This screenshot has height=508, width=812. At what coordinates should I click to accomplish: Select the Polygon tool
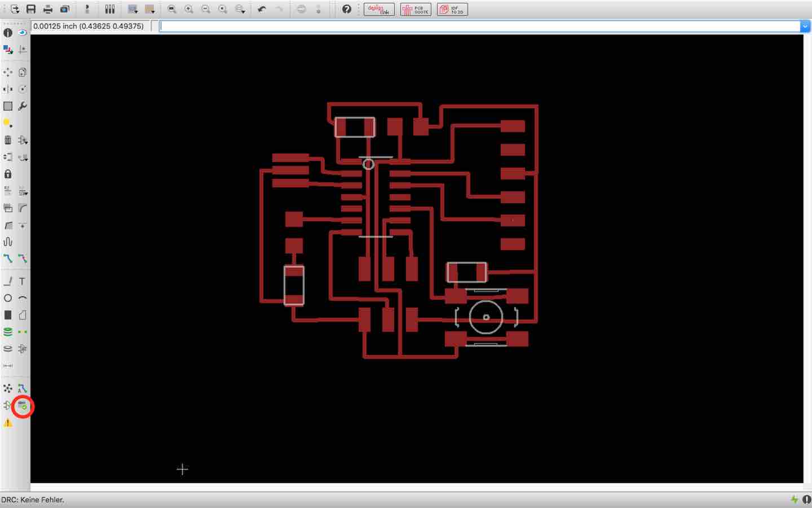pos(23,315)
